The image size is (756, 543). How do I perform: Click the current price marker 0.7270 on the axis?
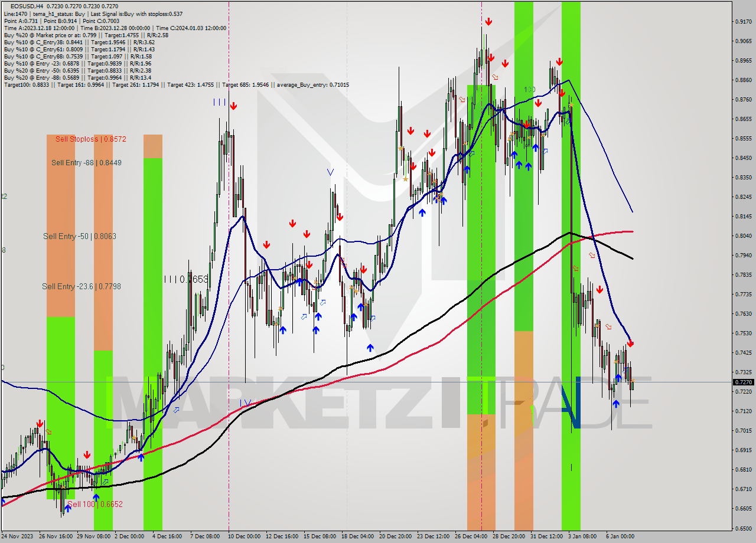pyautogui.click(x=743, y=382)
